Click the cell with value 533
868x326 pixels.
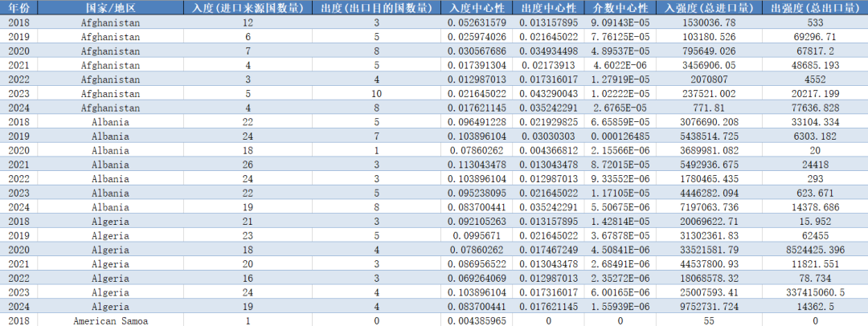point(815,22)
